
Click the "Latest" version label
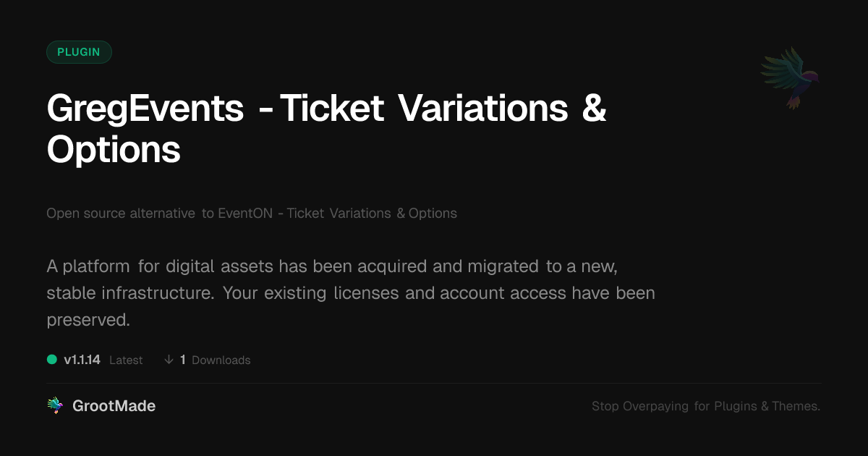click(x=126, y=360)
